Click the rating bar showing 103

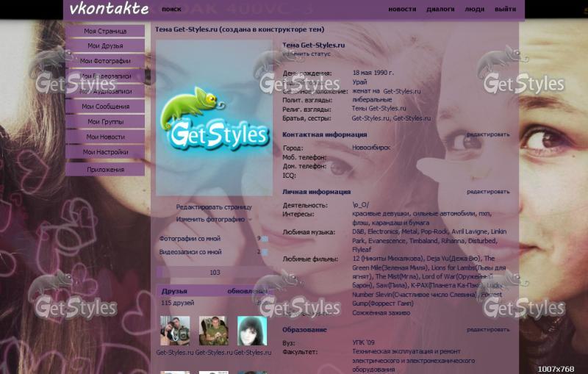(214, 273)
